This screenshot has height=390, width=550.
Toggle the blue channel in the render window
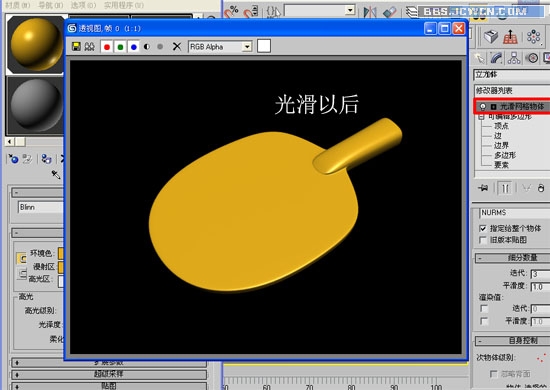click(x=133, y=47)
